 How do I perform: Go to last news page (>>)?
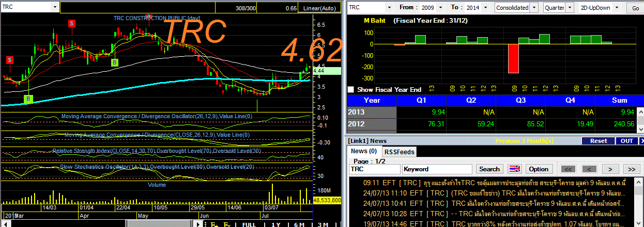(x=632, y=169)
